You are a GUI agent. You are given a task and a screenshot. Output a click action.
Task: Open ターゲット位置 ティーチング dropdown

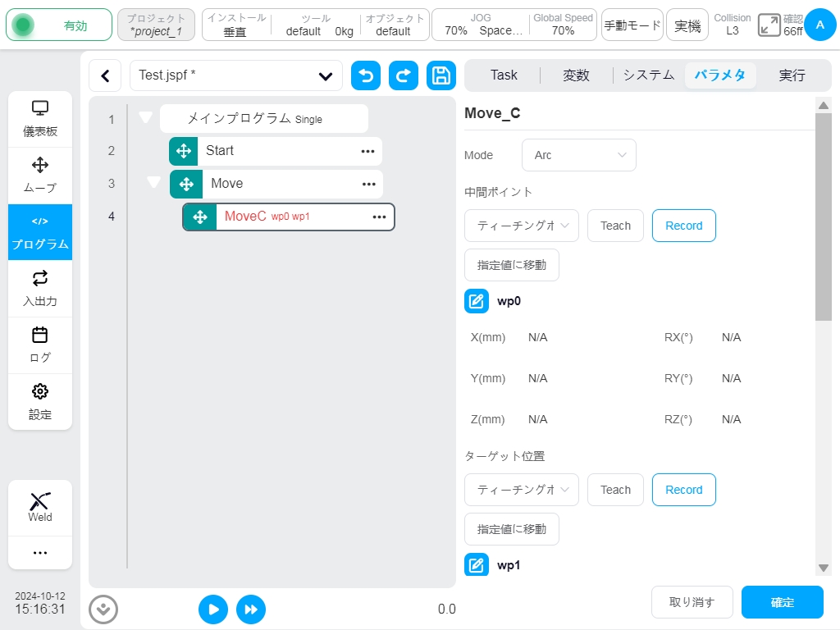tap(522, 490)
